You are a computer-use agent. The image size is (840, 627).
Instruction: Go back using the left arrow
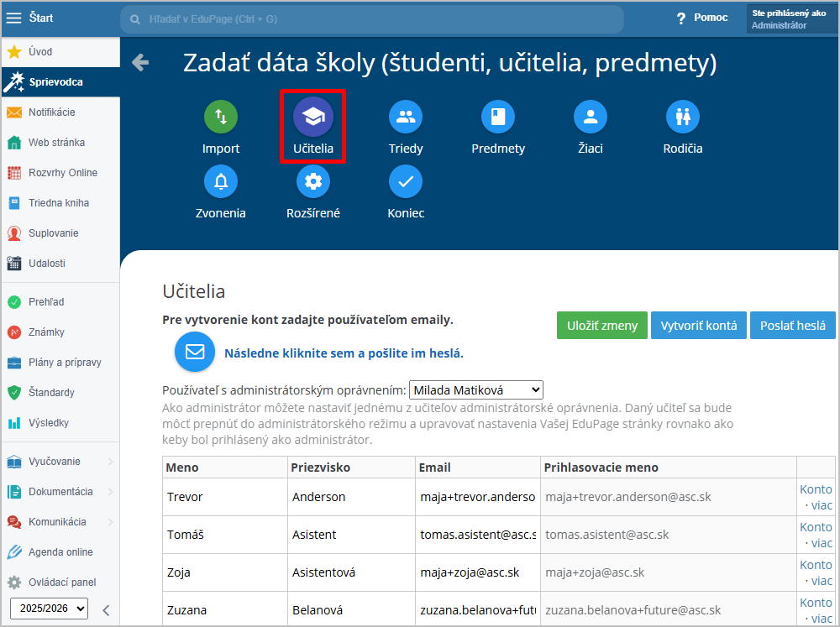pyautogui.click(x=140, y=62)
